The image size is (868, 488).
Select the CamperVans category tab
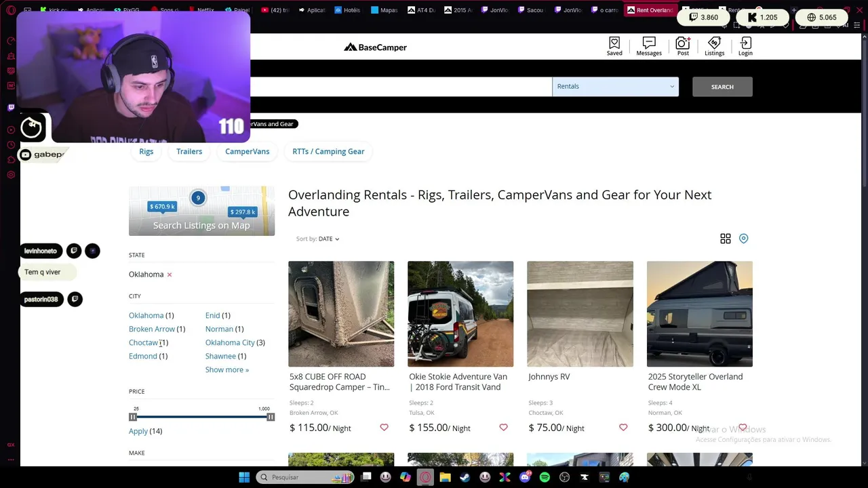(247, 151)
